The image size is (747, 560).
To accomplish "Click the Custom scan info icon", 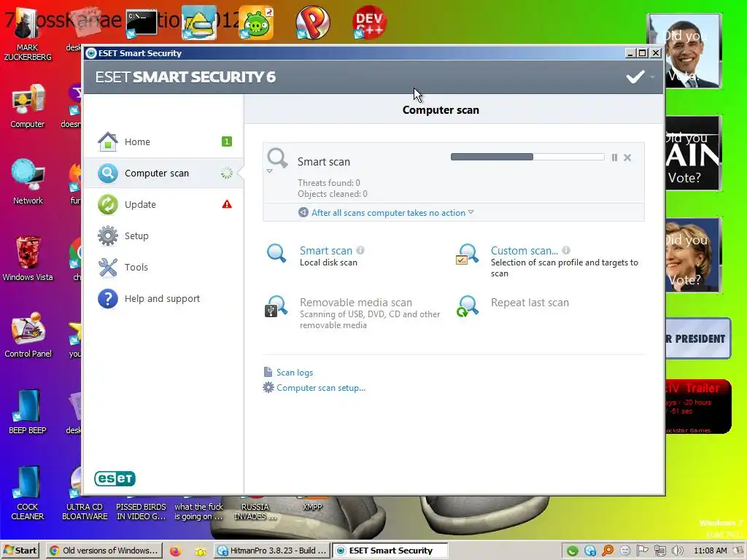I will pyautogui.click(x=566, y=250).
